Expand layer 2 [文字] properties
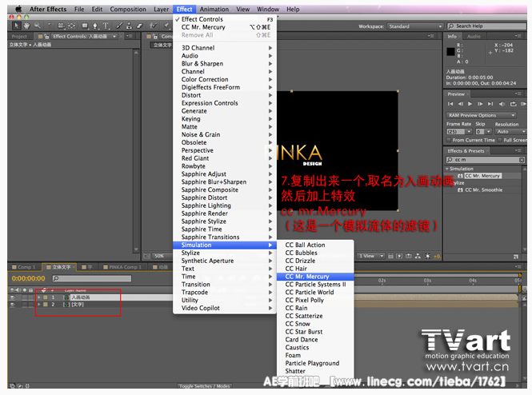Screen dimensions: 532x395 pos(39,305)
